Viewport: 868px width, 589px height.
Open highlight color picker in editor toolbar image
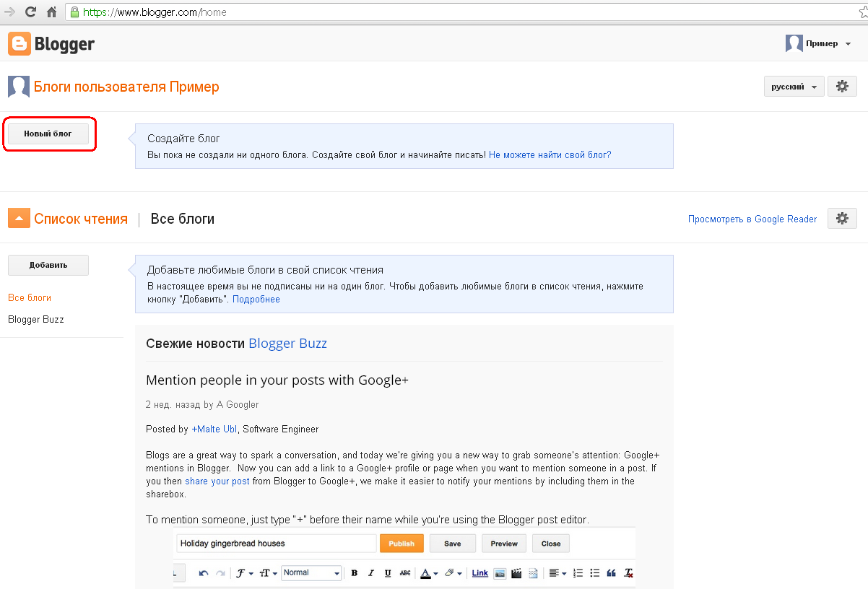453,573
